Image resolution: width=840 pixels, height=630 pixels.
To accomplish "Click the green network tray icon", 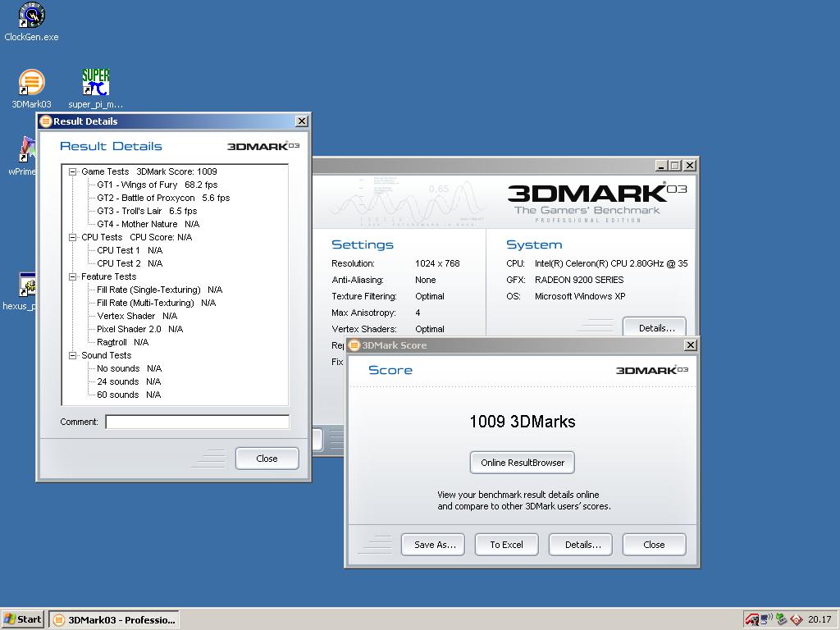I will pos(782,619).
